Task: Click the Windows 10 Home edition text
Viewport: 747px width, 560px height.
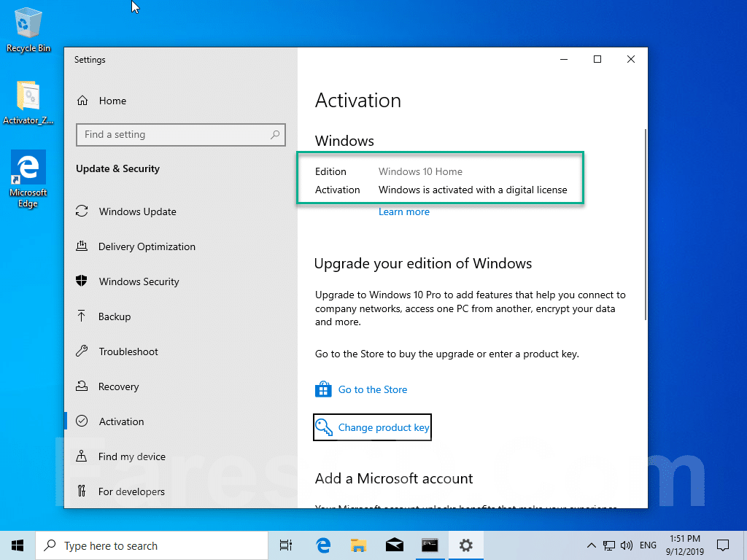Action: pos(420,171)
